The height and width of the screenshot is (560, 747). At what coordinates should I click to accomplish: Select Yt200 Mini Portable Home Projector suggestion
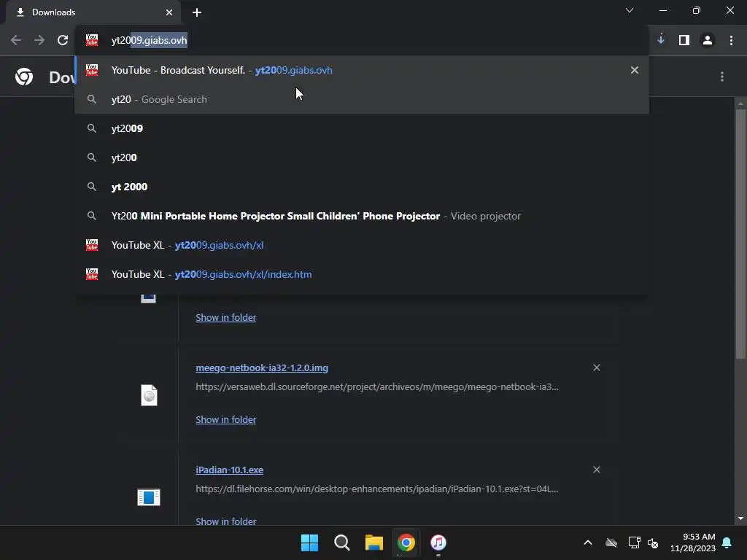(x=362, y=216)
